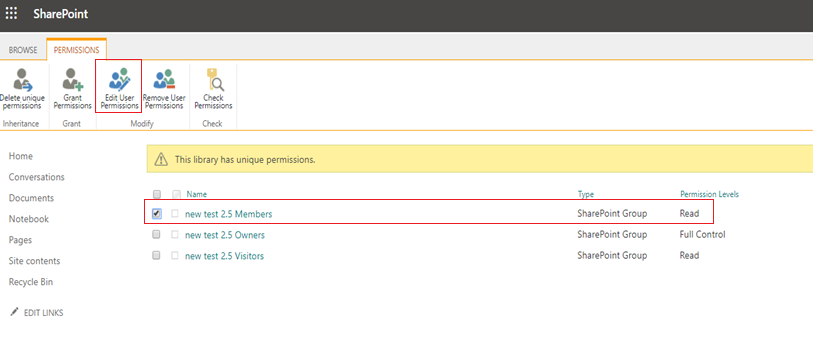Click Read level in Members row
The height and width of the screenshot is (362, 813).
point(689,213)
